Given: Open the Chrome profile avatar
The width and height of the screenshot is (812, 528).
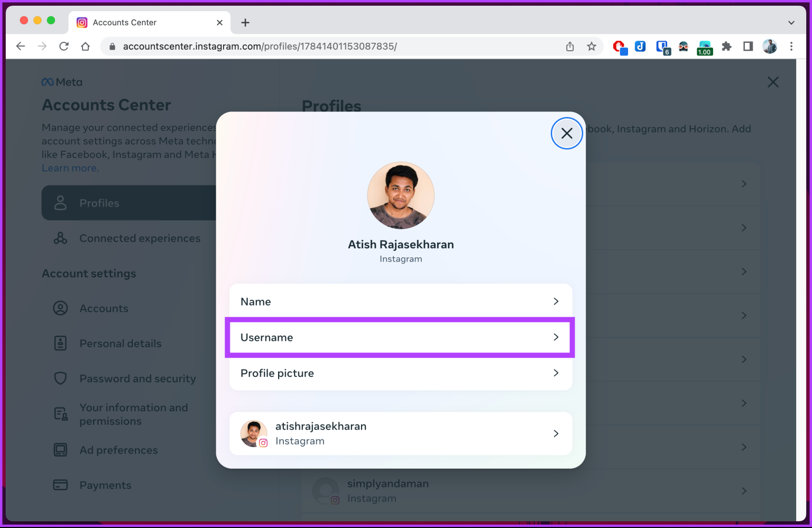Looking at the screenshot, I should point(769,47).
